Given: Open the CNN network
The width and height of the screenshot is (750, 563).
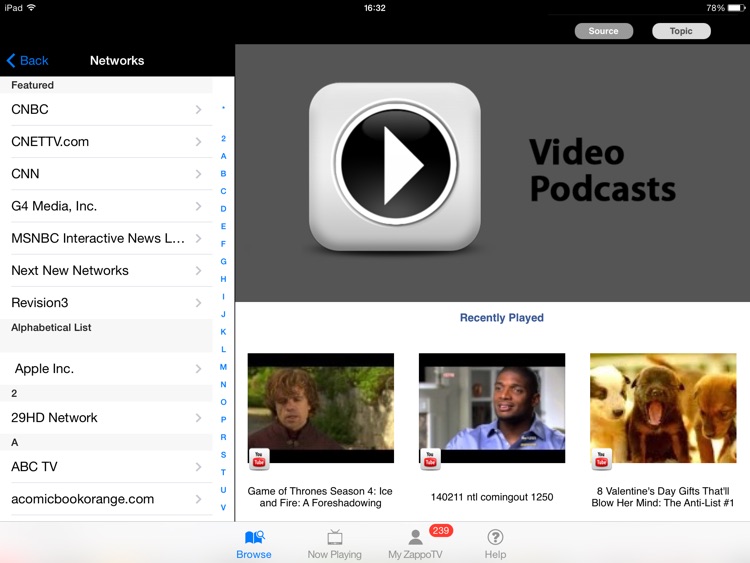Looking at the screenshot, I should pyautogui.click(x=106, y=174).
